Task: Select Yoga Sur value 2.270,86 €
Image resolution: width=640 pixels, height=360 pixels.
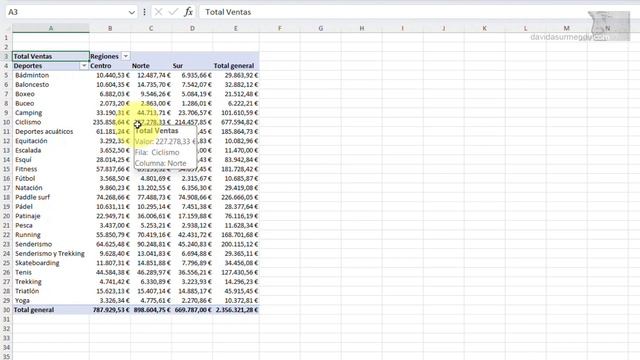Action: [197, 300]
